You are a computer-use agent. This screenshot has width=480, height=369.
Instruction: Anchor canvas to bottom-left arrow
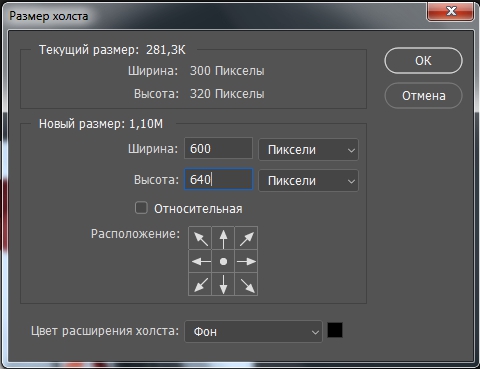tap(200, 284)
